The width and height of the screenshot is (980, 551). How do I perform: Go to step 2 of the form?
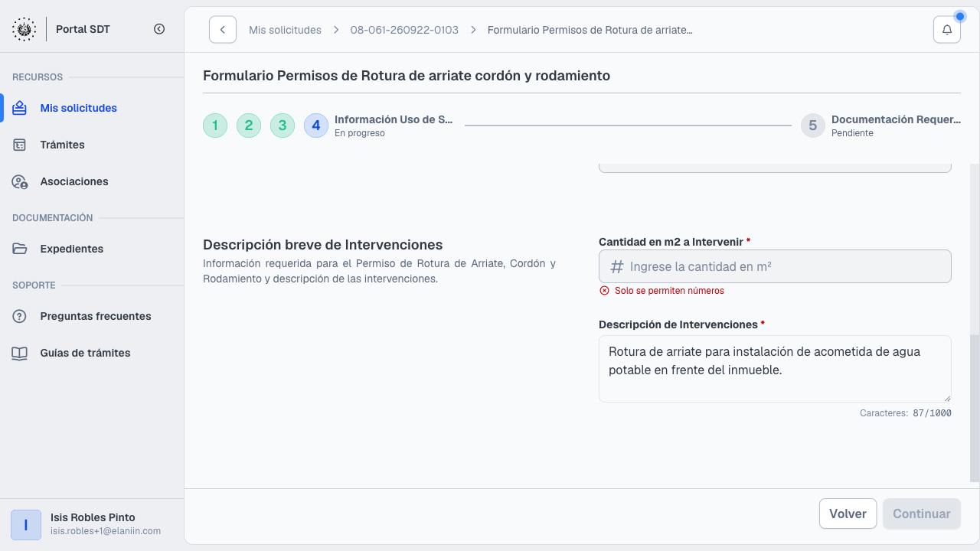[249, 126]
